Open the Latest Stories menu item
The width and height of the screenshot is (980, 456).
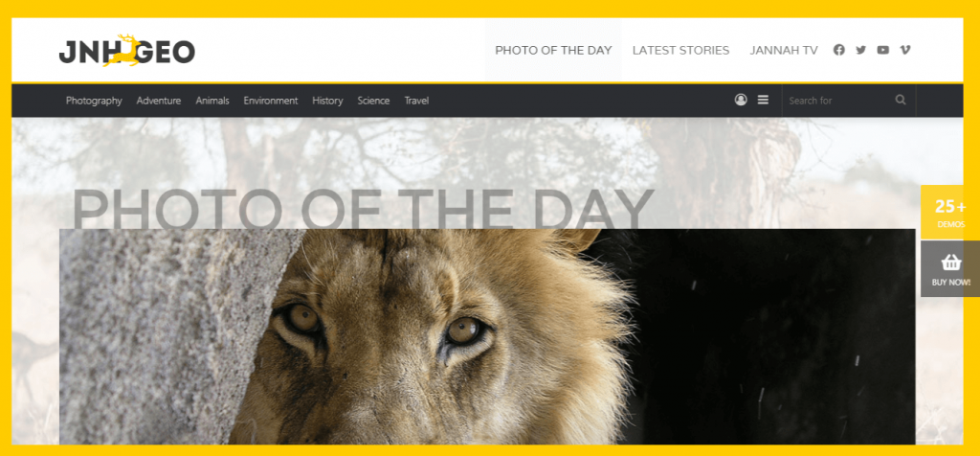point(680,50)
